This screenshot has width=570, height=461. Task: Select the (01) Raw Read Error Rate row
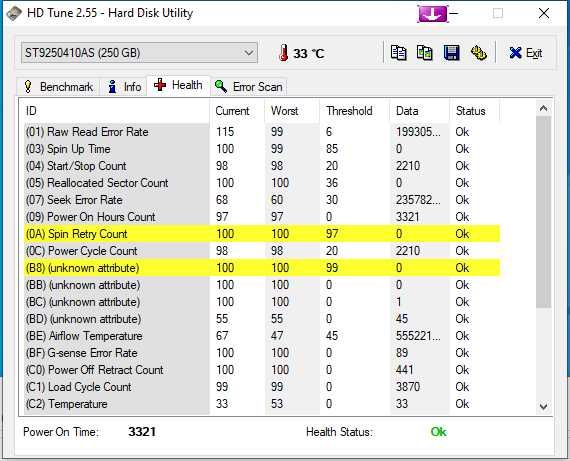[262, 132]
